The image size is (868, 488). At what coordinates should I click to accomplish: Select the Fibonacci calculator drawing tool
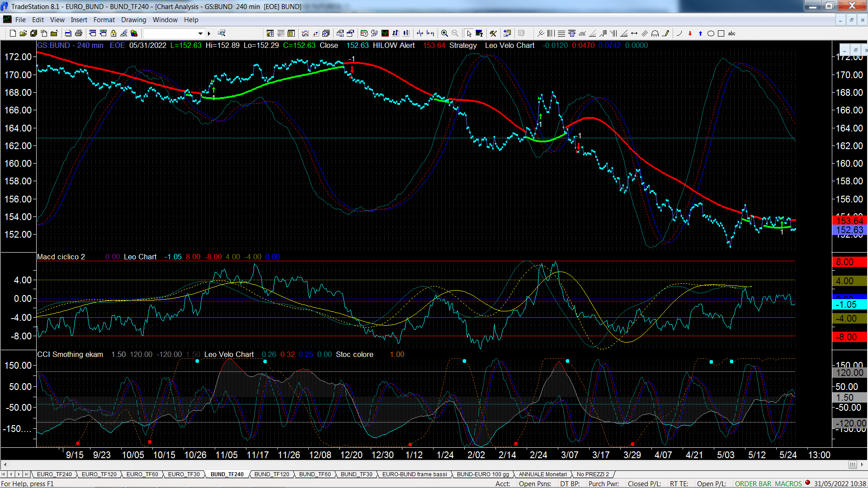point(572,33)
